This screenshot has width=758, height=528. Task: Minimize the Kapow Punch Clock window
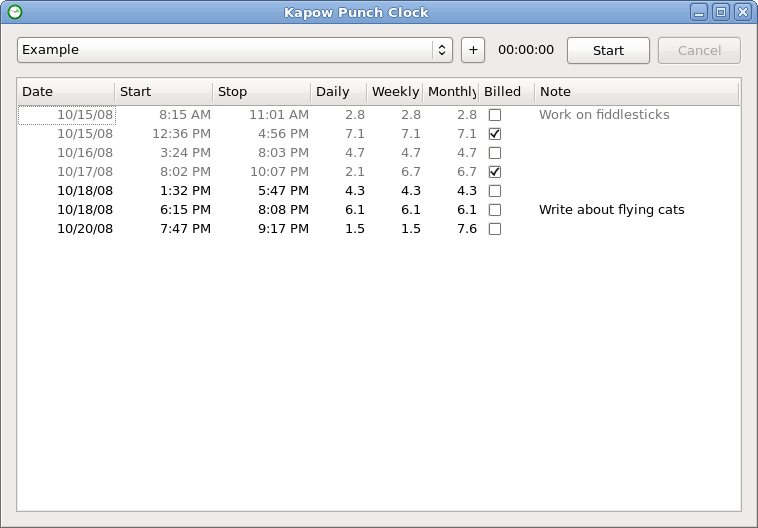(x=699, y=12)
